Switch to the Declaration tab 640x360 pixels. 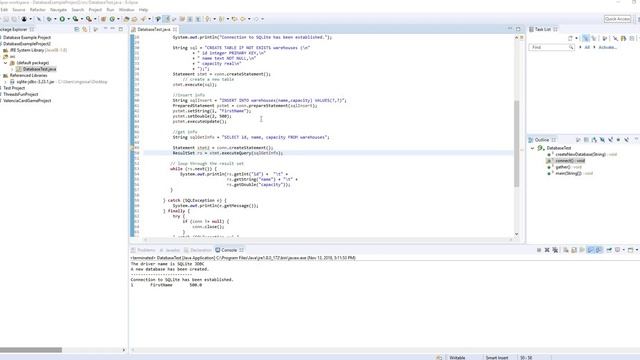pyautogui.click(x=198, y=250)
